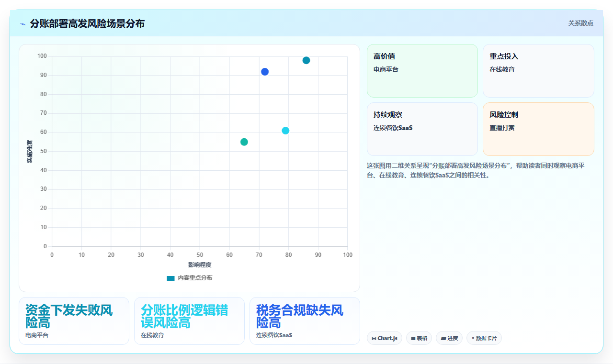Toggle the 内容重点分布 legend color box
Image resolution: width=613 pixels, height=364 pixels.
(x=170, y=278)
